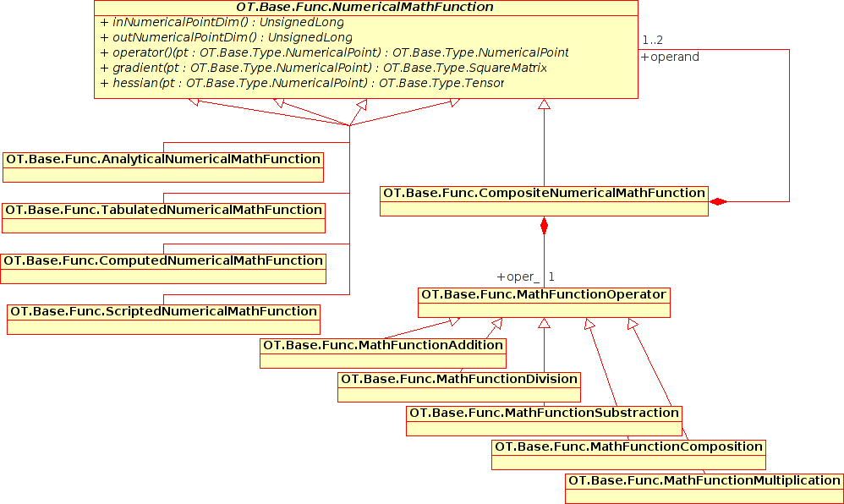Viewport: 844px width, 504px height.
Task: Select the NumericalMathFunction class title
Action: (365, 8)
